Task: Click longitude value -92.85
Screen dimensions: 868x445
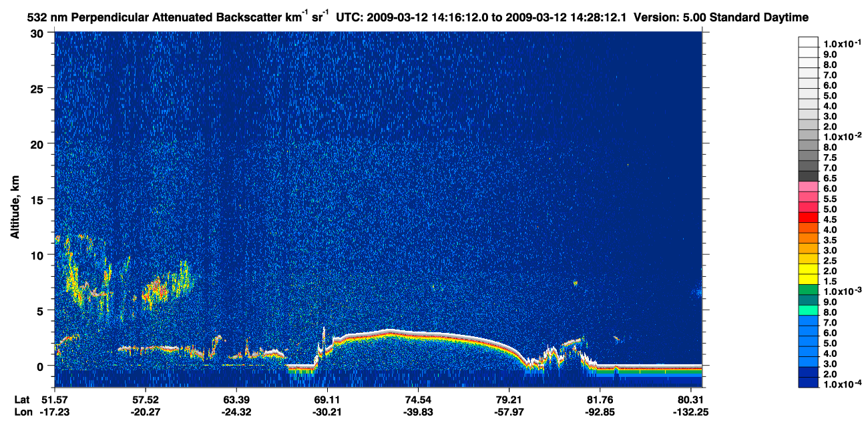Action: (x=600, y=412)
